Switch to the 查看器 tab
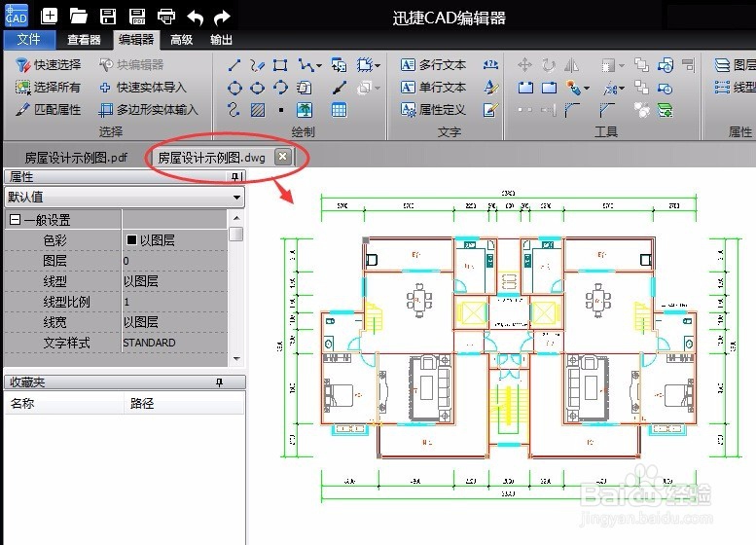756x545 pixels. (x=84, y=40)
